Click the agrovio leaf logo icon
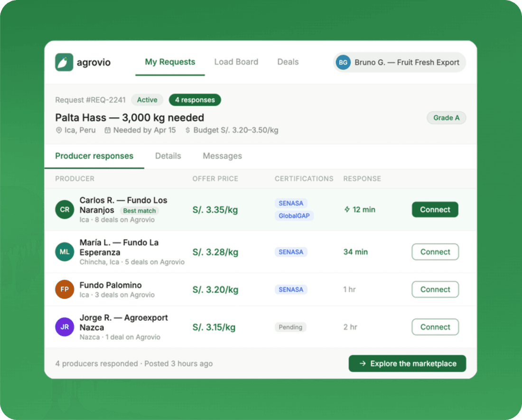Image resolution: width=522 pixels, height=420 pixels. (x=64, y=62)
